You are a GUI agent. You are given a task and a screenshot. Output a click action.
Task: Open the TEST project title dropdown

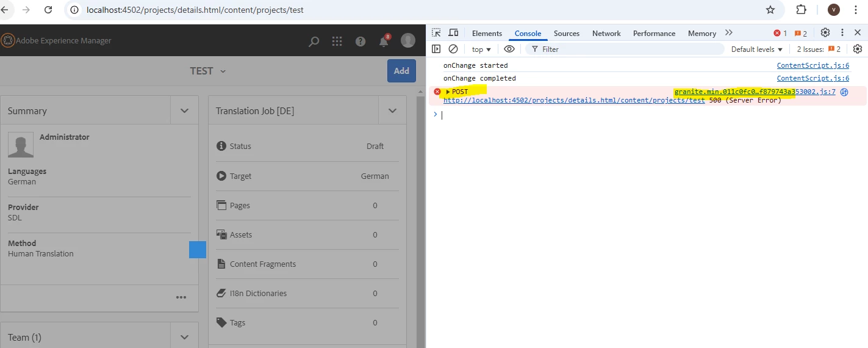coord(208,71)
